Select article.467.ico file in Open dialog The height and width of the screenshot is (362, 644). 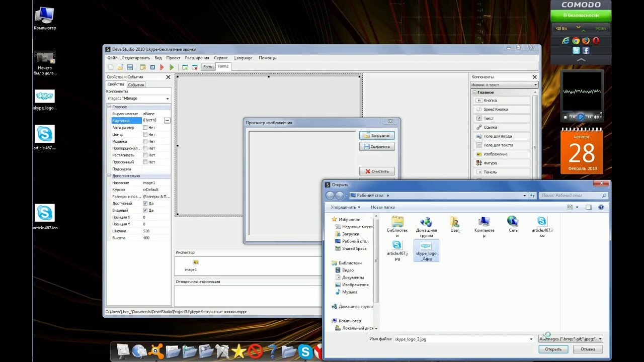[x=542, y=227]
